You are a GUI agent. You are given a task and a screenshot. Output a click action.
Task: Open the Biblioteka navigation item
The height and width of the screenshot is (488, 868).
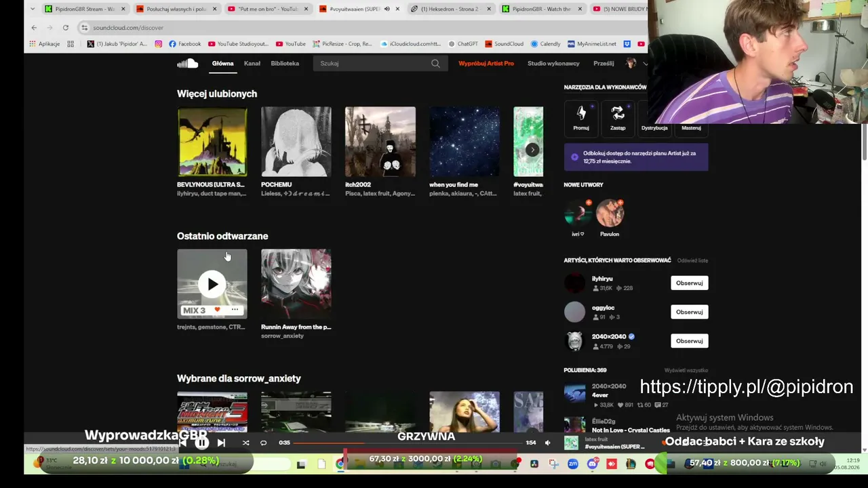coord(285,64)
